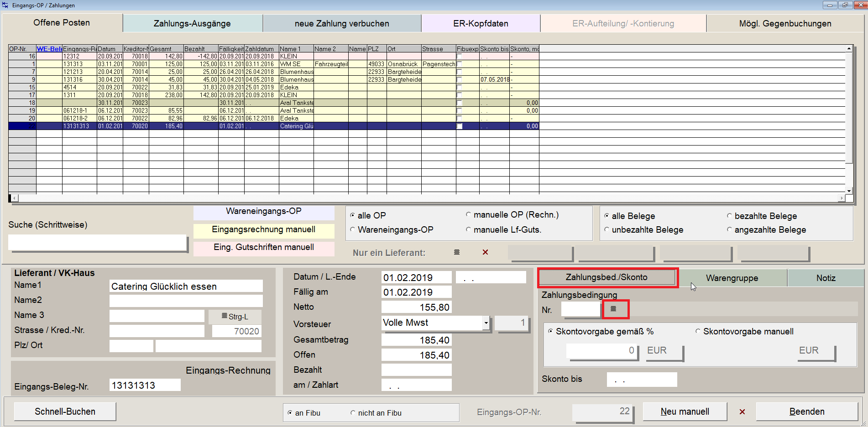Select Skontovorgabe gemäß % option
The width and height of the screenshot is (868, 427).
click(550, 331)
